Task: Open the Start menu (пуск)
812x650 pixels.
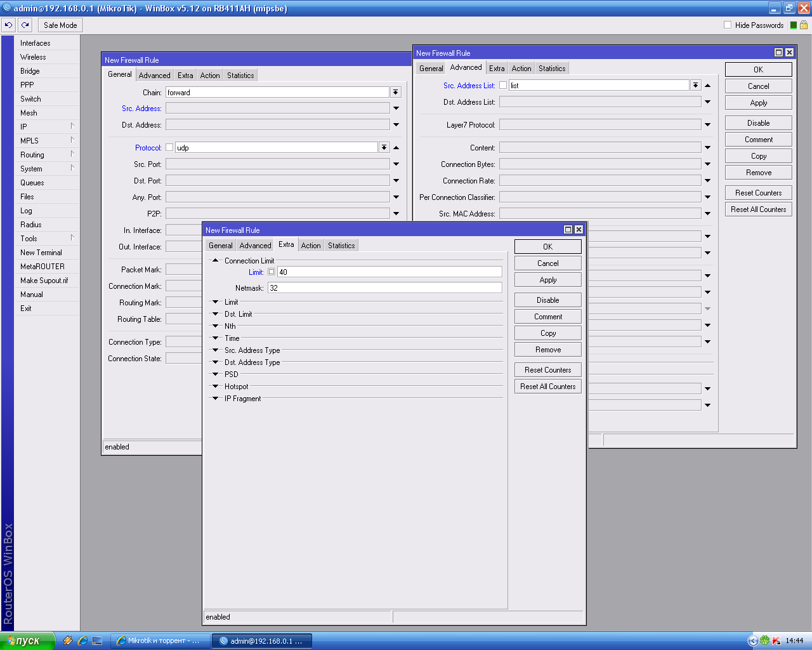Action: click(27, 641)
